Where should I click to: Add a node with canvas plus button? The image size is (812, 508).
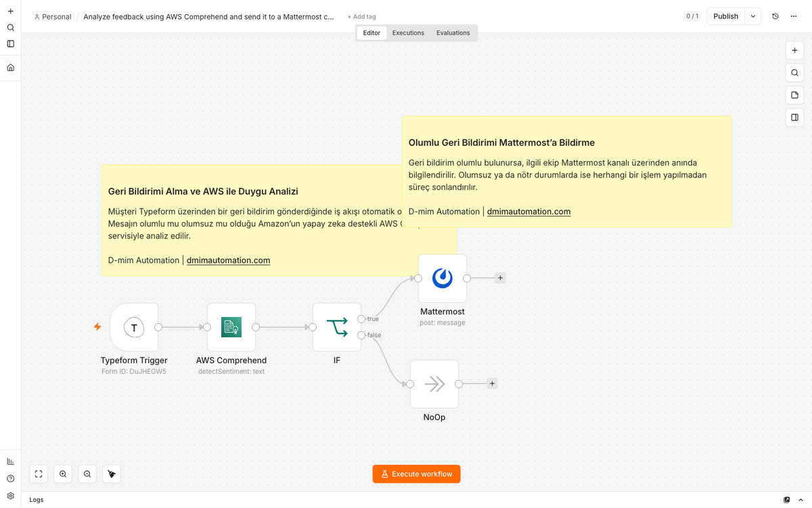click(794, 51)
